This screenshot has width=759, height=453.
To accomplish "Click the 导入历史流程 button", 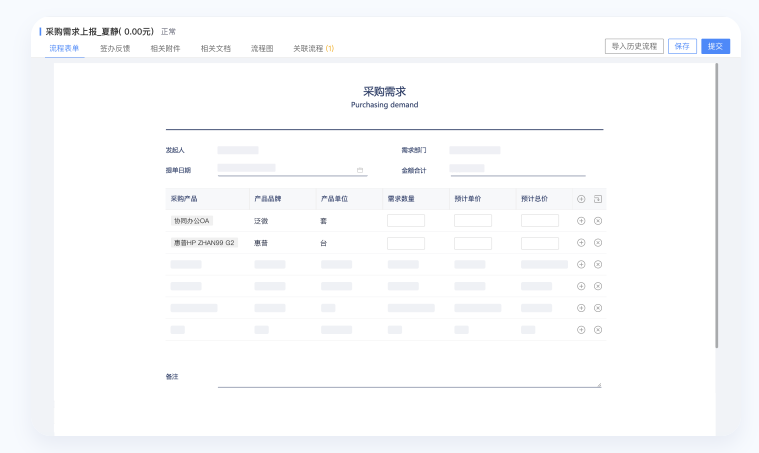I will 634,46.
